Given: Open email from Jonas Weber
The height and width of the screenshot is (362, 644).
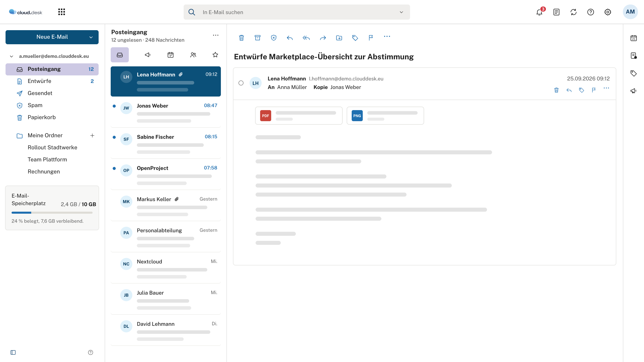Looking at the screenshot, I should click(166, 113).
